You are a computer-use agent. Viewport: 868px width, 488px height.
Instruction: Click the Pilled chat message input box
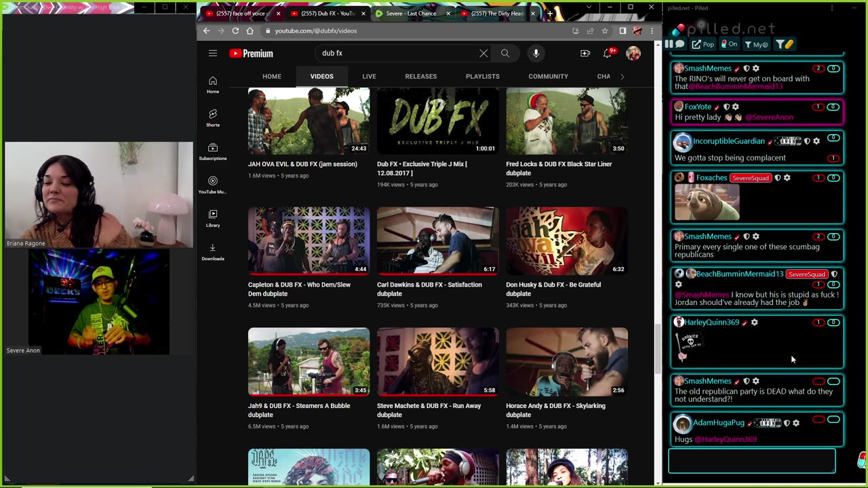752,461
